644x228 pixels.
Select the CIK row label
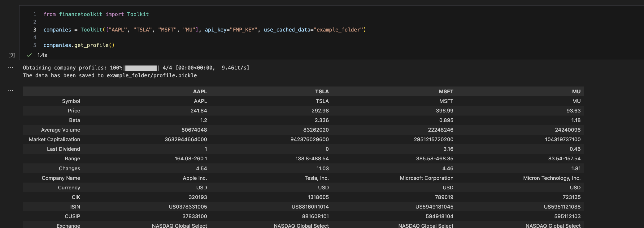pyautogui.click(x=76, y=197)
